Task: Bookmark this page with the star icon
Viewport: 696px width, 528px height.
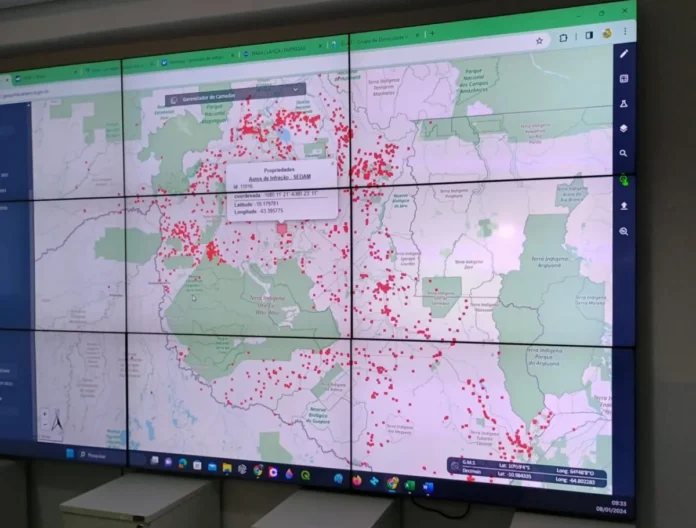Action: (540, 41)
